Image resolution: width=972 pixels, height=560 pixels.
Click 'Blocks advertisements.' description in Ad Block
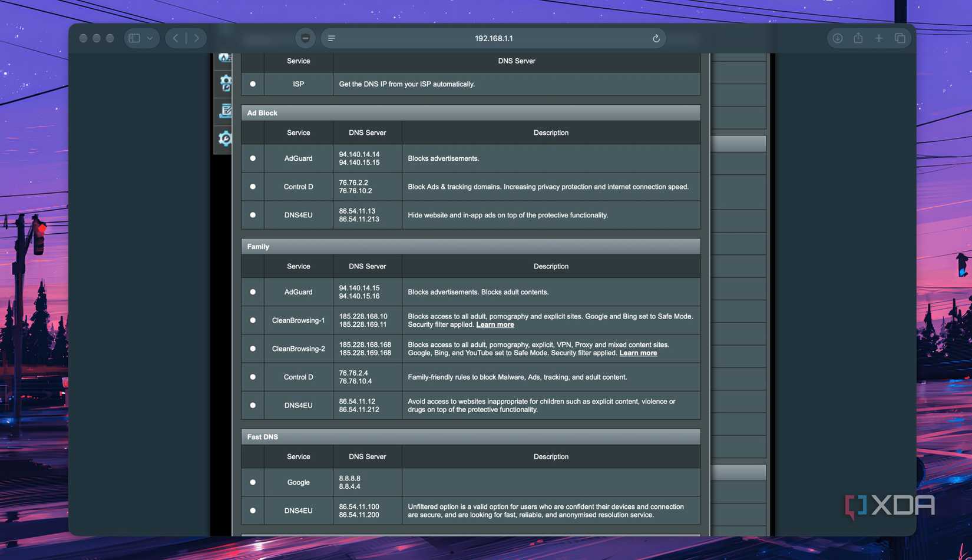[444, 158]
